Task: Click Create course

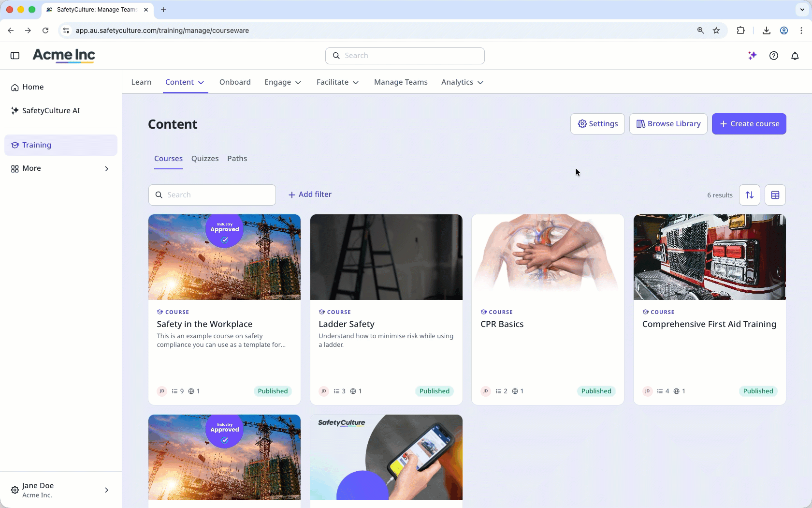Action: pos(749,124)
